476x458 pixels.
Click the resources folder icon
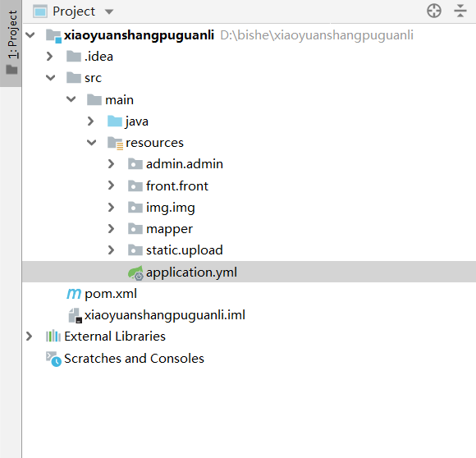115,143
